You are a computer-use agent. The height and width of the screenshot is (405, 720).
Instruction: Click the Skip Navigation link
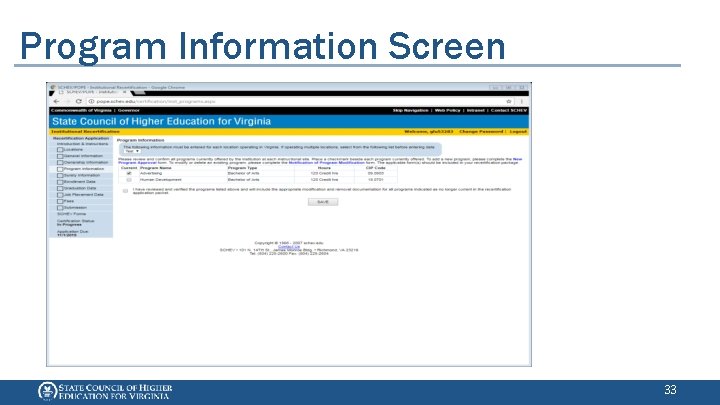(x=411, y=111)
